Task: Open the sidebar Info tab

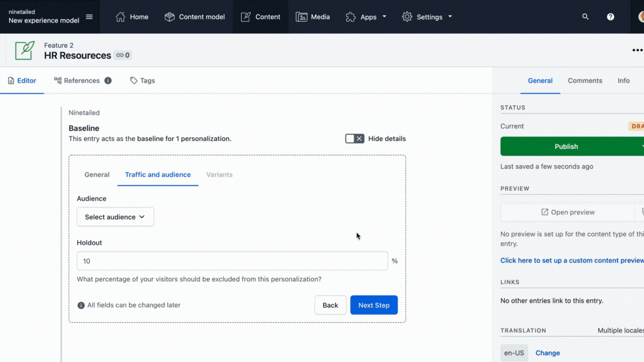Action: pyautogui.click(x=623, y=80)
